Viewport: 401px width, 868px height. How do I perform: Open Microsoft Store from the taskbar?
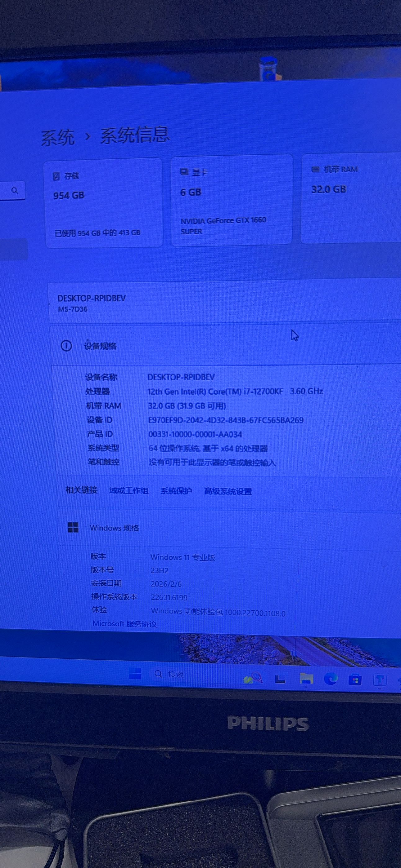pyautogui.click(x=355, y=680)
